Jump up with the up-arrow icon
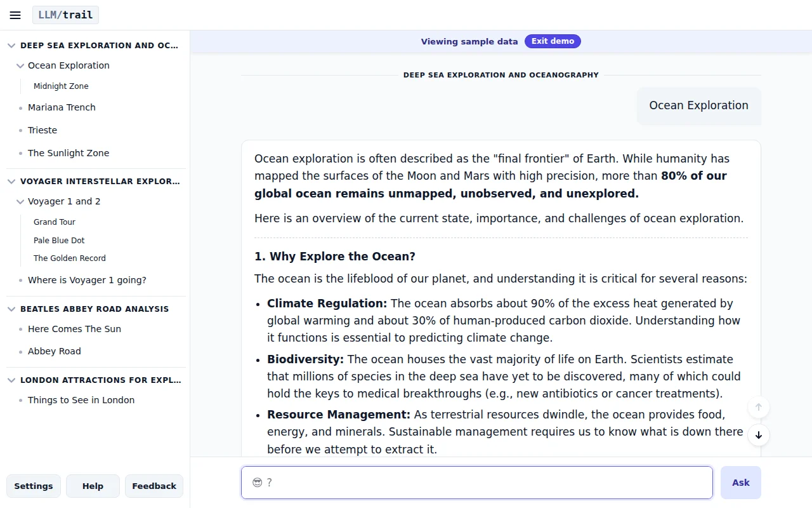 tap(759, 407)
